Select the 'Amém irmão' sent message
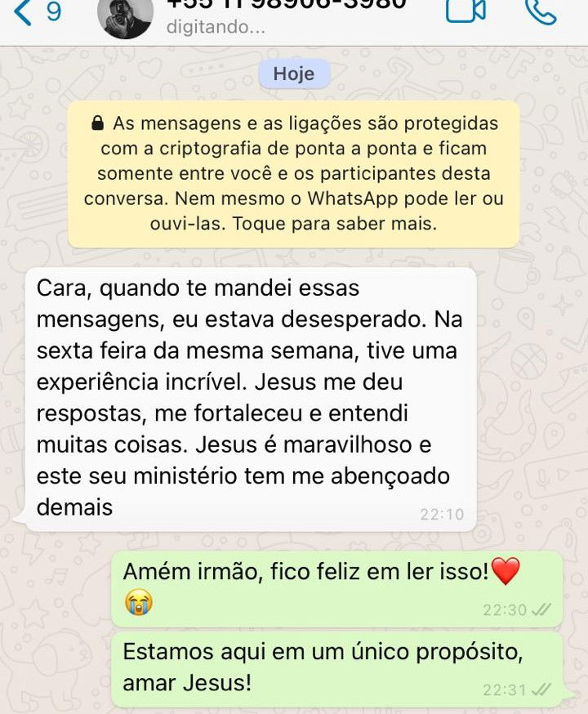This screenshot has height=714, width=588. [x=337, y=588]
